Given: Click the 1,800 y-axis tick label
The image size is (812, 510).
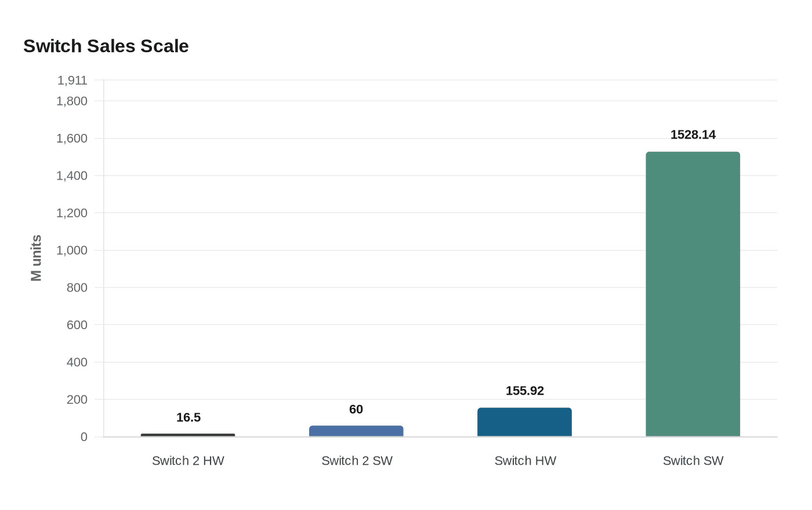Looking at the screenshot, I should pyautogui.click(x=72, y=101).
